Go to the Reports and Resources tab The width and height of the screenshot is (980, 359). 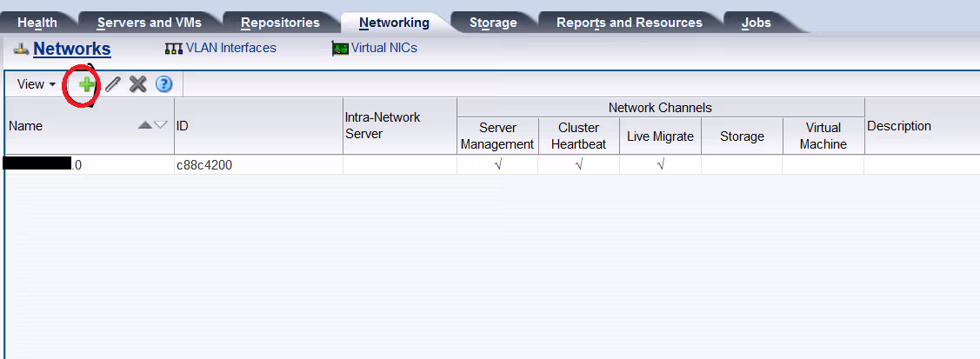[x=629, y=23]
